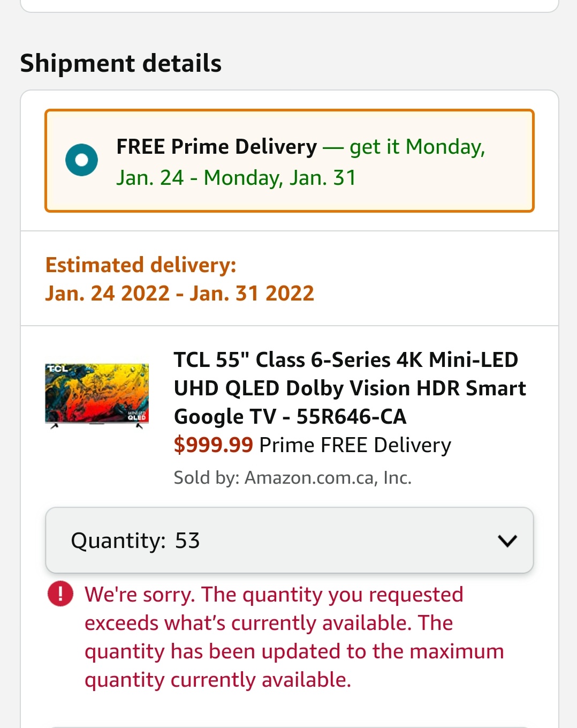Click the Mini-LED QLED badge on thumbnail

click(x=136, y=415)
